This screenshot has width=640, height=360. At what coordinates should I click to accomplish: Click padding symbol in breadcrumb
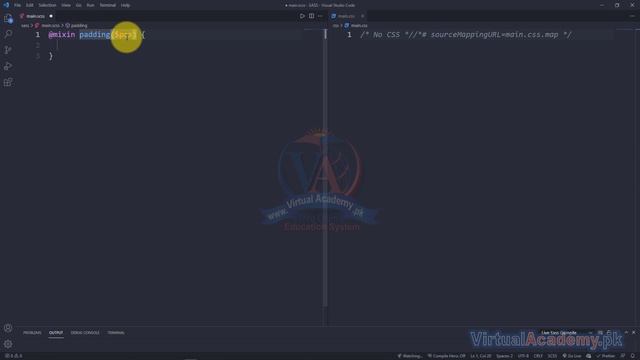(79, 25)
